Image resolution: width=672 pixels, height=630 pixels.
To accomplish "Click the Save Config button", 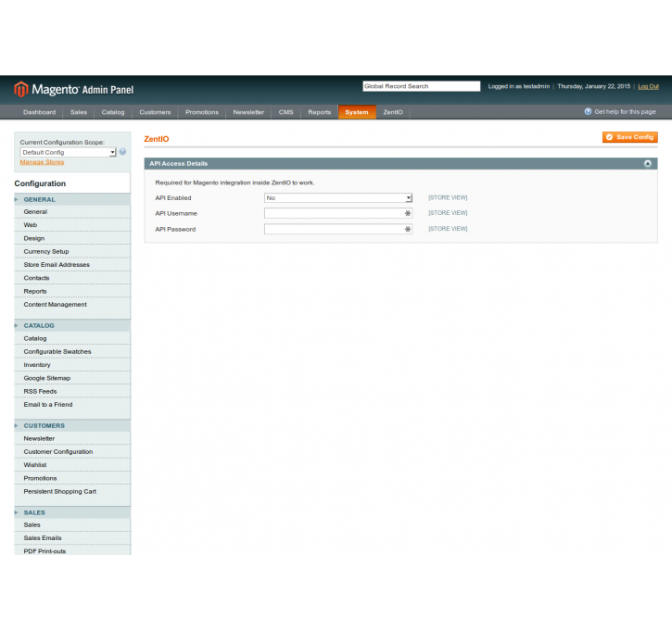I will [x=629, y=137].
